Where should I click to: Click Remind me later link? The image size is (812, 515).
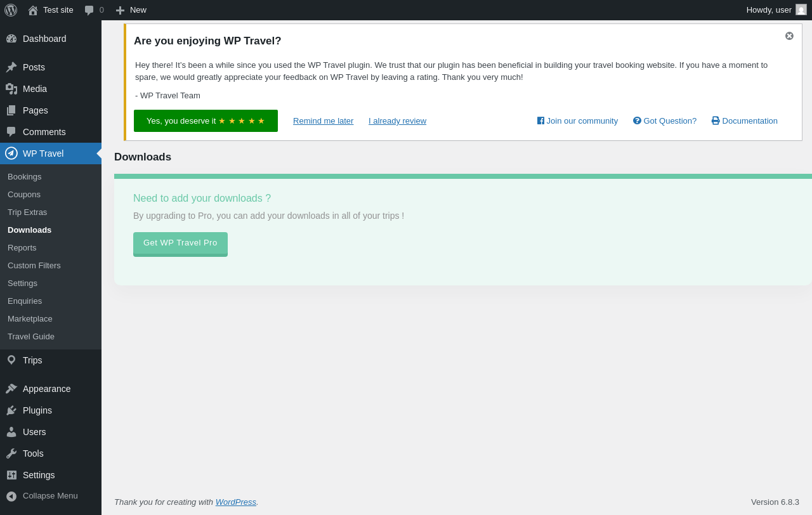pos(323,121)
